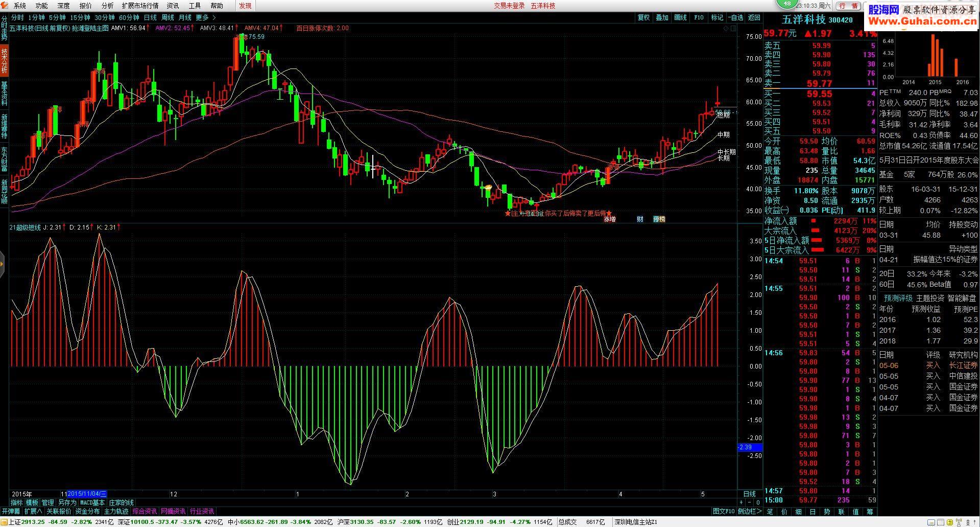Select the 日线 daily period
The height and width of the screenshot is (527, 980).
click(150, 17)
